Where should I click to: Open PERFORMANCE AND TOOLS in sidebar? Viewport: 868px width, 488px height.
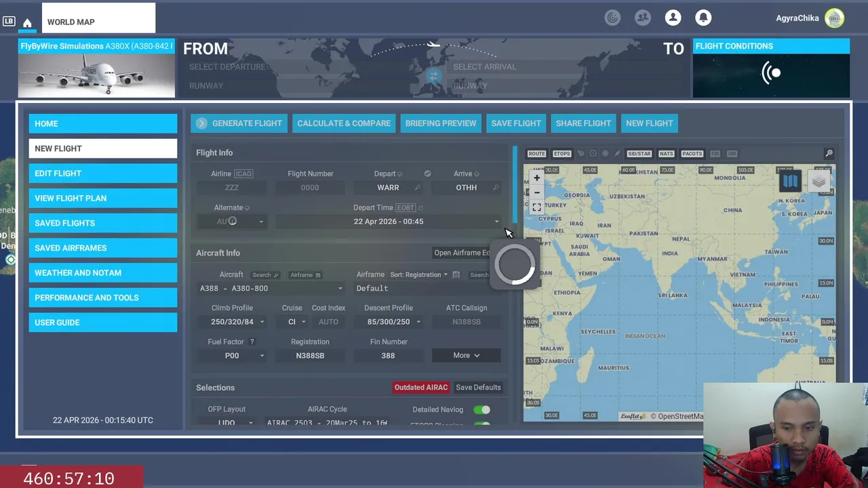tap(103, 298)
